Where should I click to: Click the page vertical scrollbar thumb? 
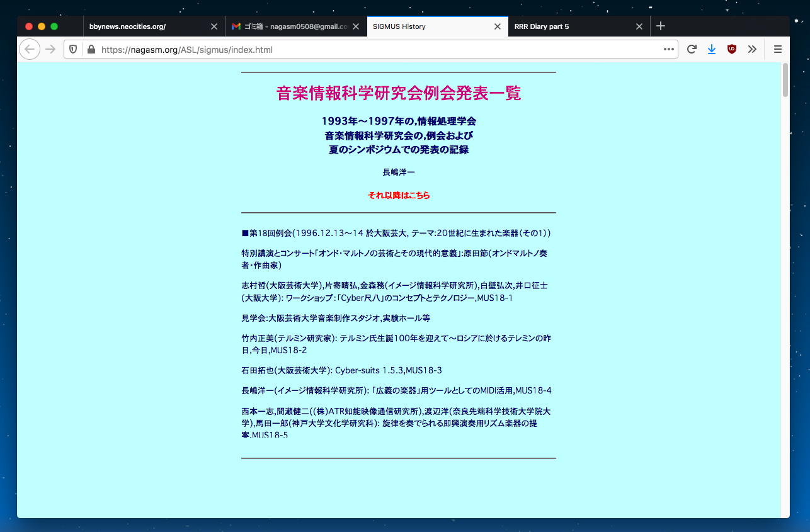(785, 80)
